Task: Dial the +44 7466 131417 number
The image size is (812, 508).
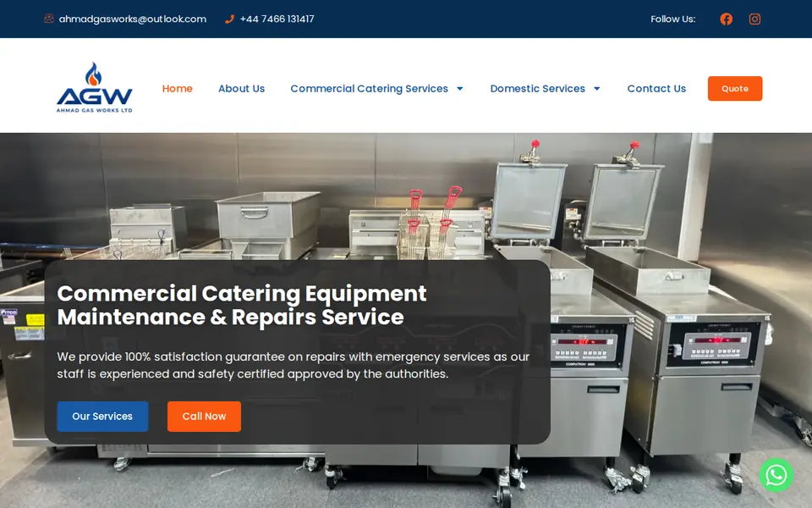Action: point(277,19)
